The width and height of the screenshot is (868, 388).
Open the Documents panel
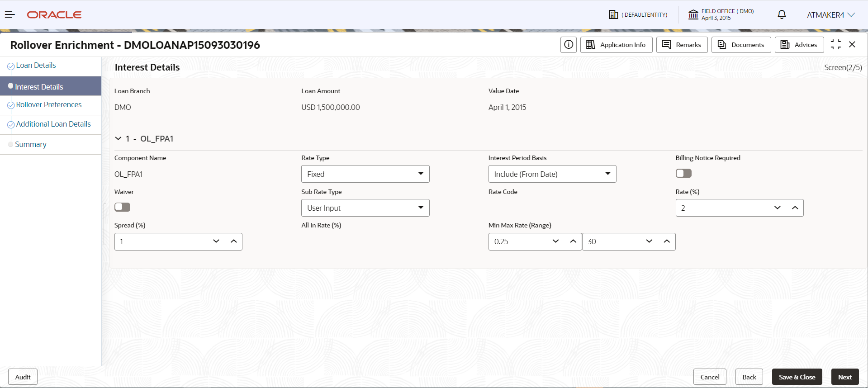[x=741, y=45]
